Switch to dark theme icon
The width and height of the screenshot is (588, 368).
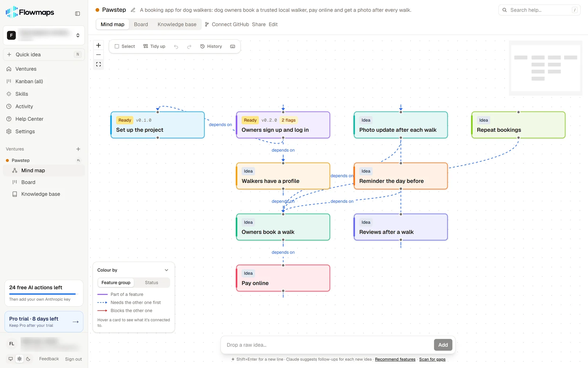tap(28, 359)
